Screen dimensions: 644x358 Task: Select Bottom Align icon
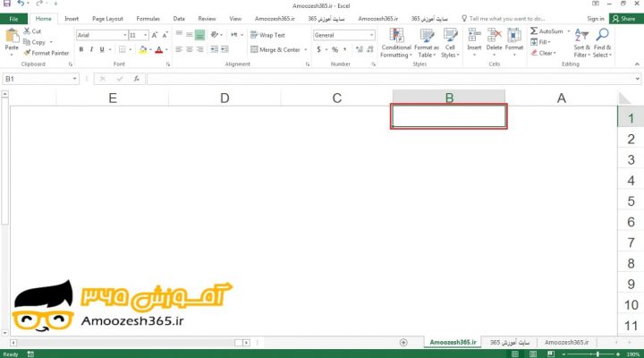coord(199,35)
